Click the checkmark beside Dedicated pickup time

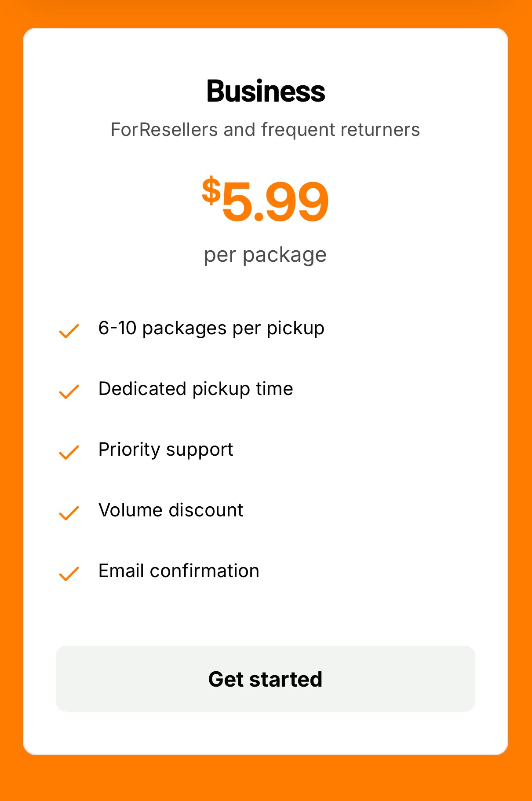point(68,391)
